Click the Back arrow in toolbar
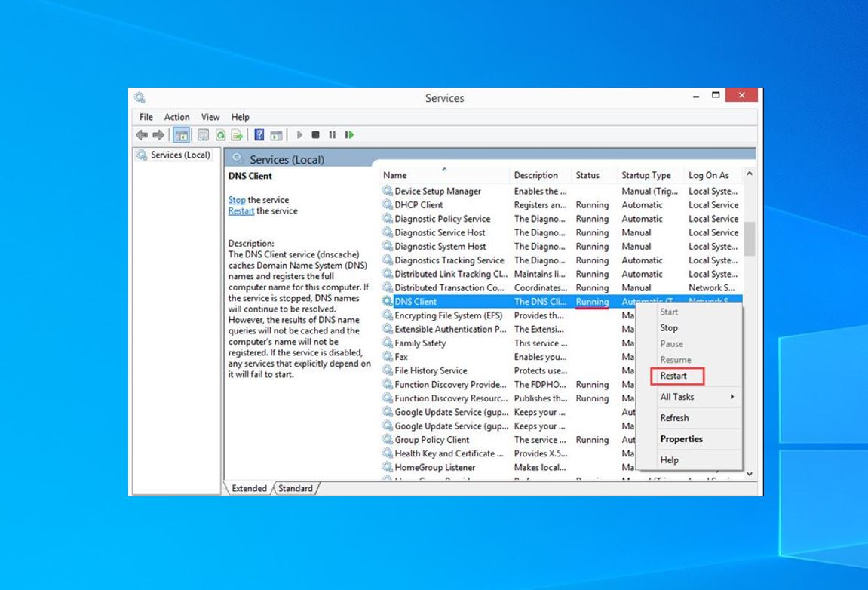The width and height of the screenshot is (868, 590). coord(142,135)
